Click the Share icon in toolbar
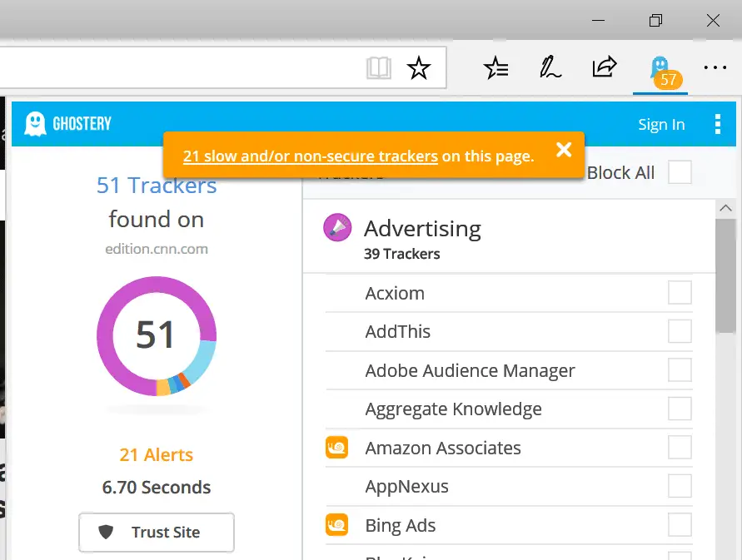 pos(605,67)
